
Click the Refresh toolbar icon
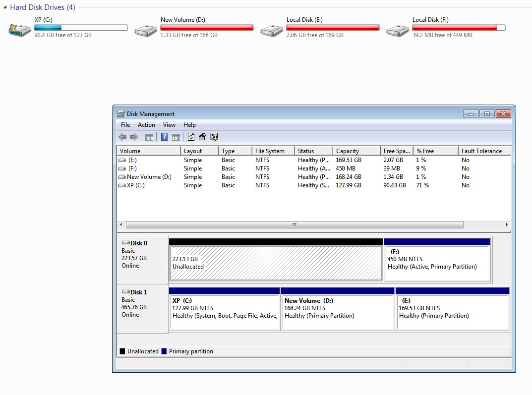click(x=191, y=137)
